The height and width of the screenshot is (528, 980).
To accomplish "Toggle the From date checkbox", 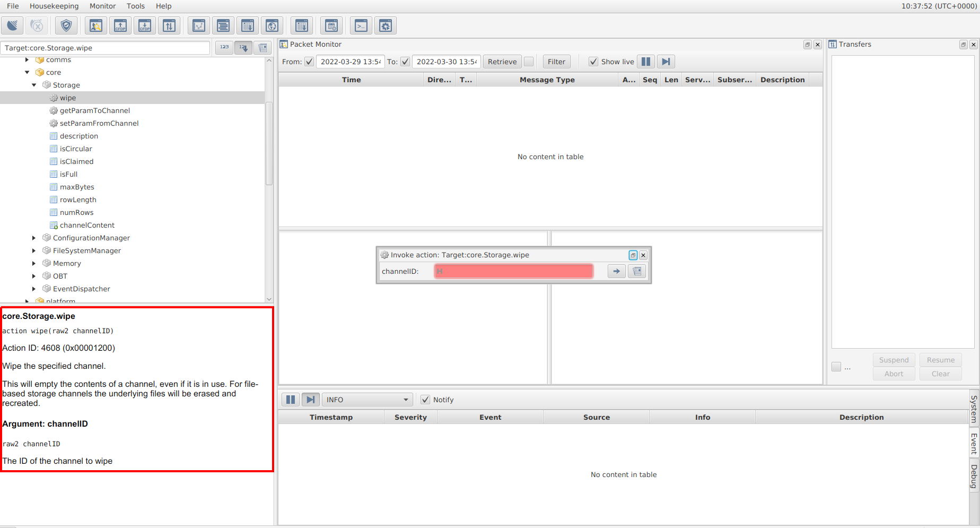I will tap(309, 62).
